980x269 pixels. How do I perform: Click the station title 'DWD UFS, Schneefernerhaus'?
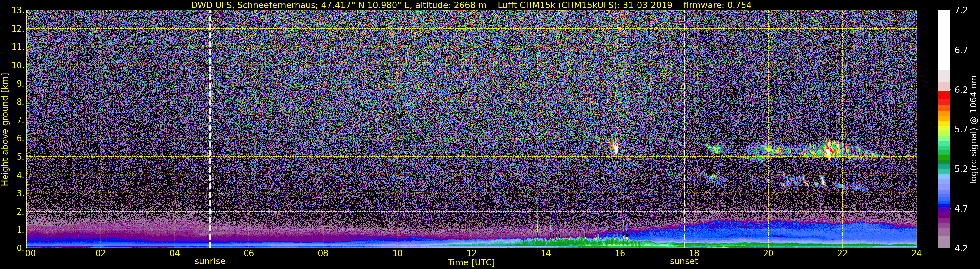click(x=253, y=5)
